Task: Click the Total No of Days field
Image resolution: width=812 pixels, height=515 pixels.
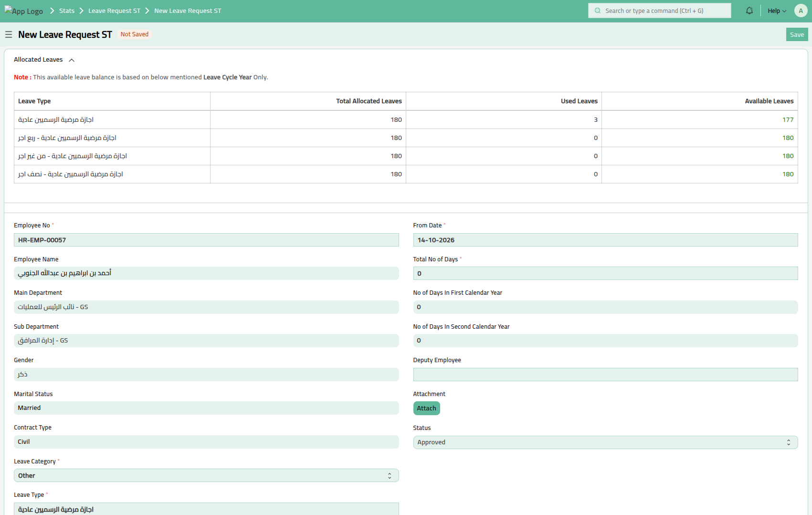Action: 605,273
